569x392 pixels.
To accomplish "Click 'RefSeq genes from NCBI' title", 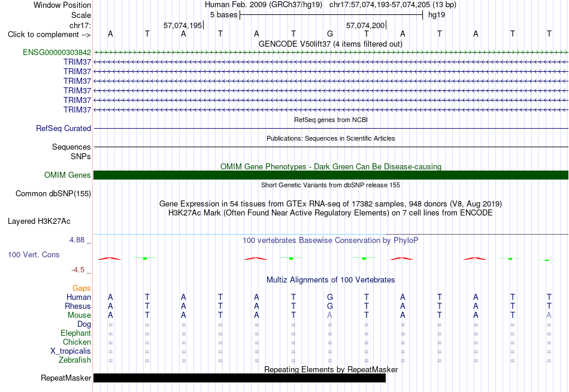I will 331,120.
